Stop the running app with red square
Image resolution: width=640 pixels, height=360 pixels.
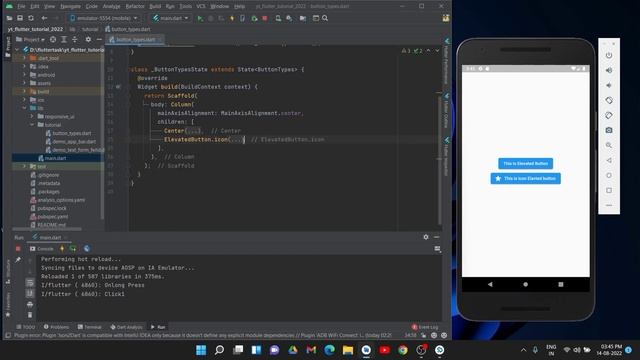point(265,18)
